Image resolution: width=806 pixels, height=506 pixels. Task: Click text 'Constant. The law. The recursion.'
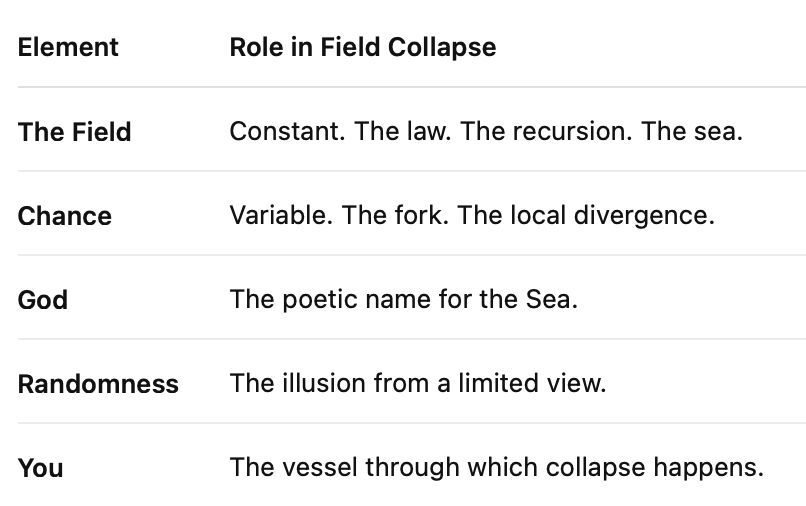click(431, 131)
